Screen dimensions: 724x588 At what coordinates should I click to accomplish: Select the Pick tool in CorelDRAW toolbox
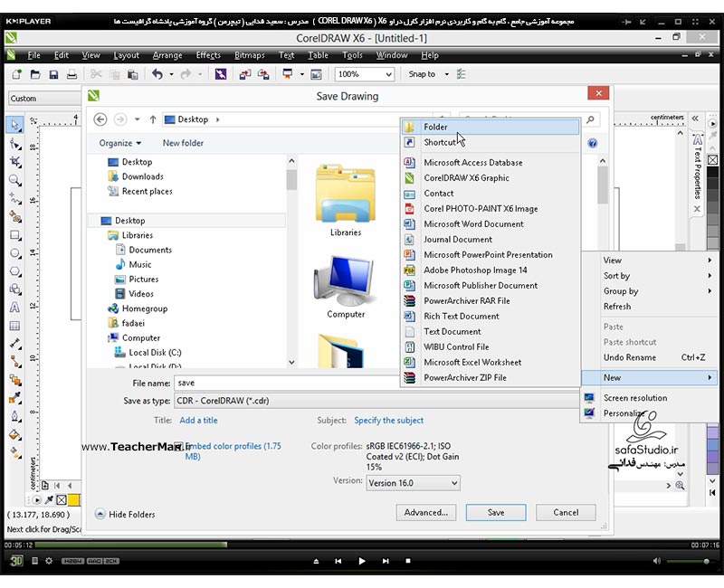(14, 125)
